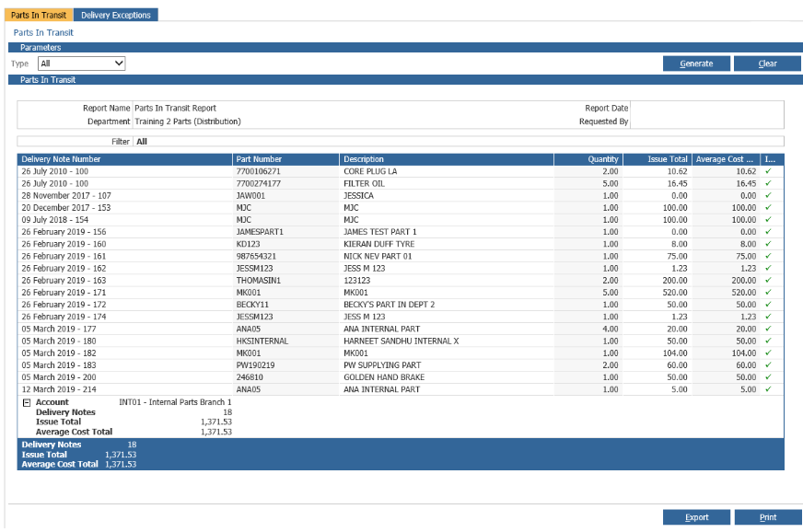Select the Parts In Transit tab
The height and width of the screenshot is (532, 803).
coord(37,15)
